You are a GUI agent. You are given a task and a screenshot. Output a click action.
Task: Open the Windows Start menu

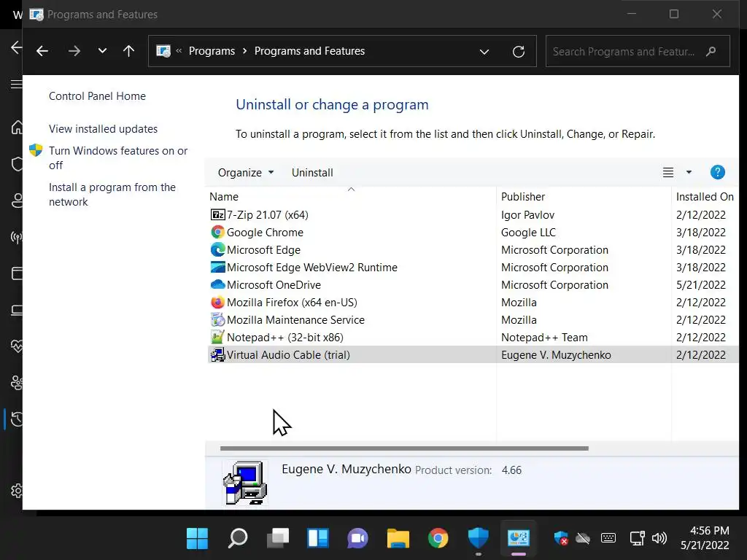tap(197, 538)
